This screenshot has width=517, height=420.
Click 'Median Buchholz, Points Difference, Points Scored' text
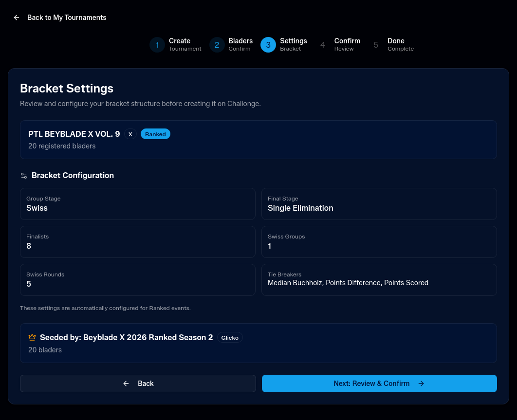348,283
